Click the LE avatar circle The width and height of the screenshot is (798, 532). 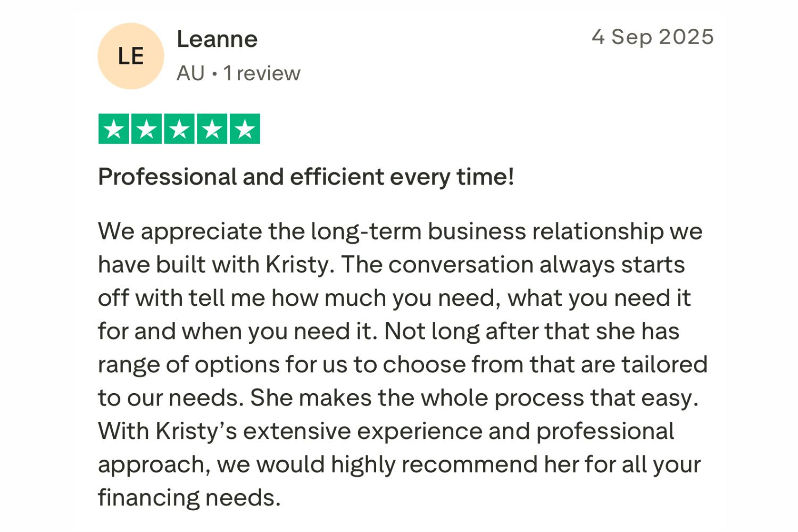pos(130,56)
